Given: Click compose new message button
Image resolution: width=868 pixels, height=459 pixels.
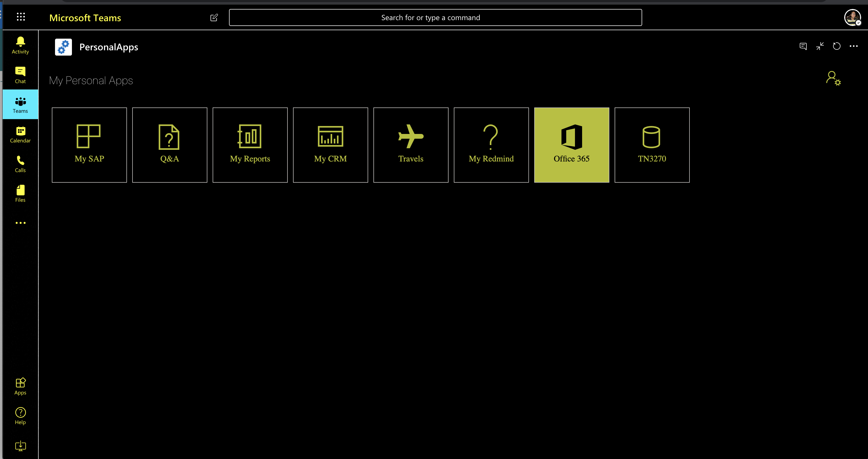Looking at the screenshot, I should 214,17.
